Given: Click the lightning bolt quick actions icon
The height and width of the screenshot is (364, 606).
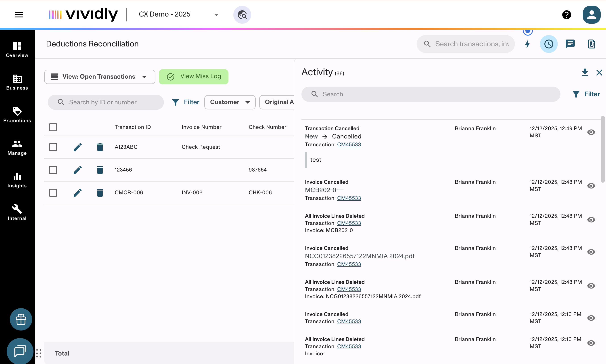Looking at the screenshot, I should click(x=527, y=44).
